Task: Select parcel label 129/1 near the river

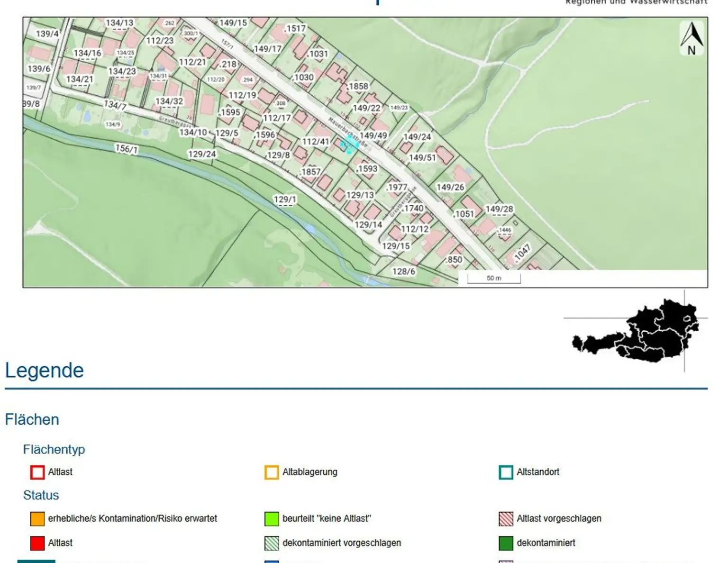Action: (285, 200)
